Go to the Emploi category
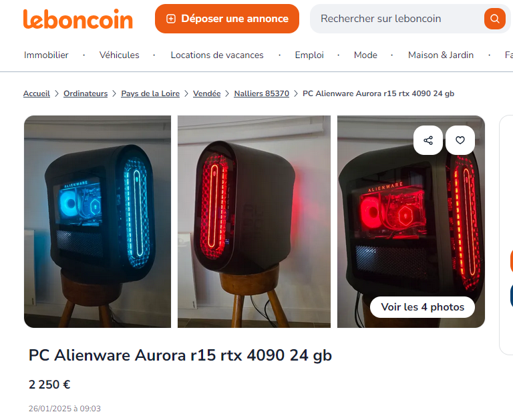The width and height of the screenshot is (513, 420). 309,55
